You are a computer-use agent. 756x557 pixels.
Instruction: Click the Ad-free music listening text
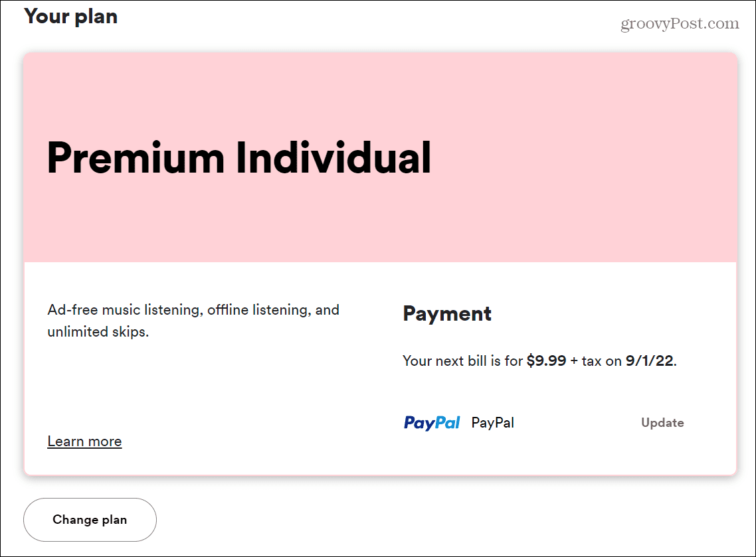pyautogui.click(x=125, y=310)
